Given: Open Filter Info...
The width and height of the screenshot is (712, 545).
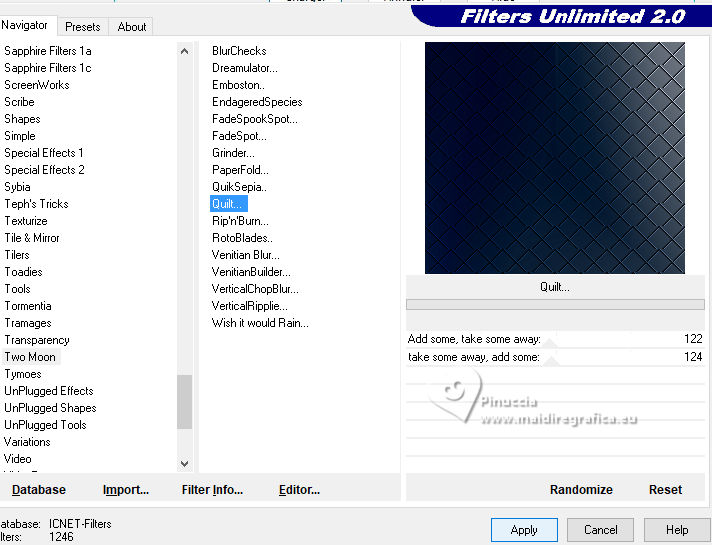Looking at the screenshot, I should (212, 490).
